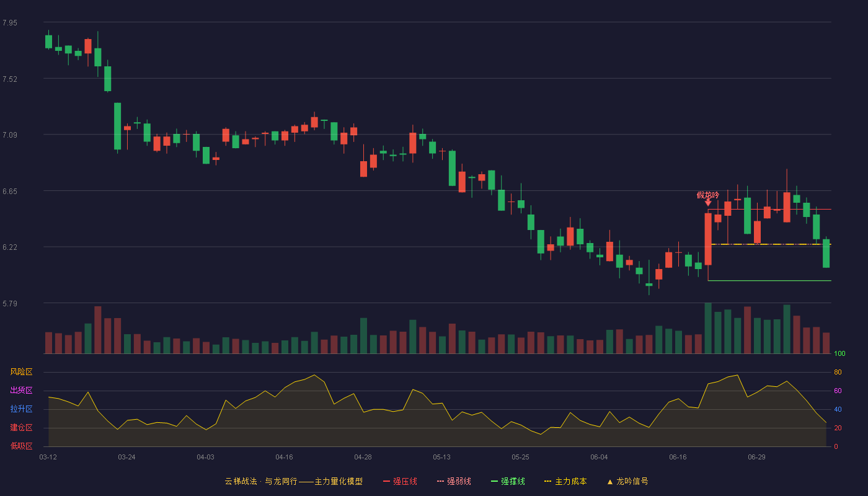
Task: Click the 5.79 price axis label
Action: 10,304
